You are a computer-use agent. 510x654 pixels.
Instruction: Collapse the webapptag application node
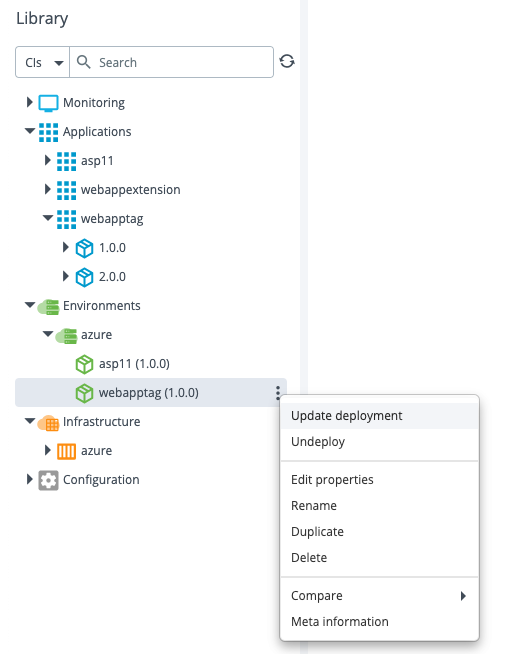pos(48,218)
